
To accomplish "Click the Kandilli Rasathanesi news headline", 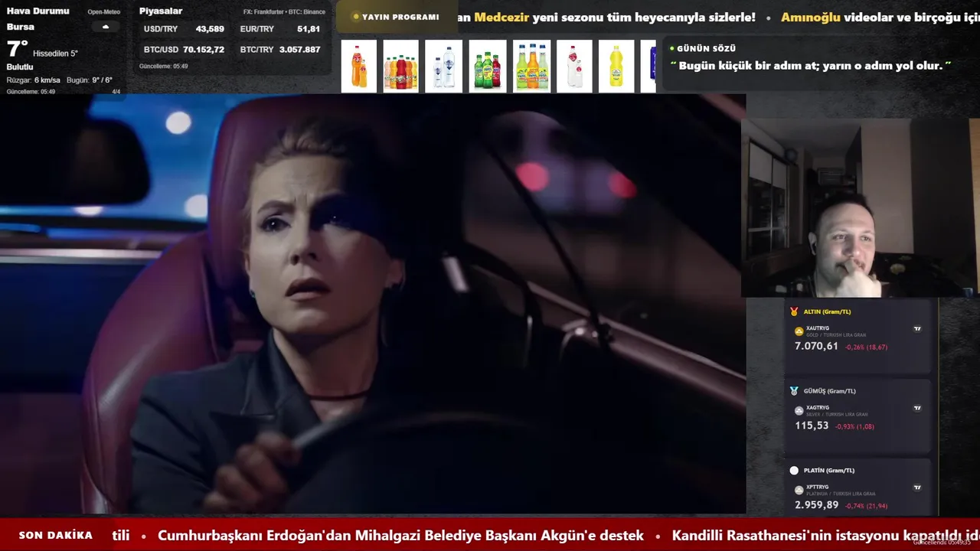I will 825,536.
